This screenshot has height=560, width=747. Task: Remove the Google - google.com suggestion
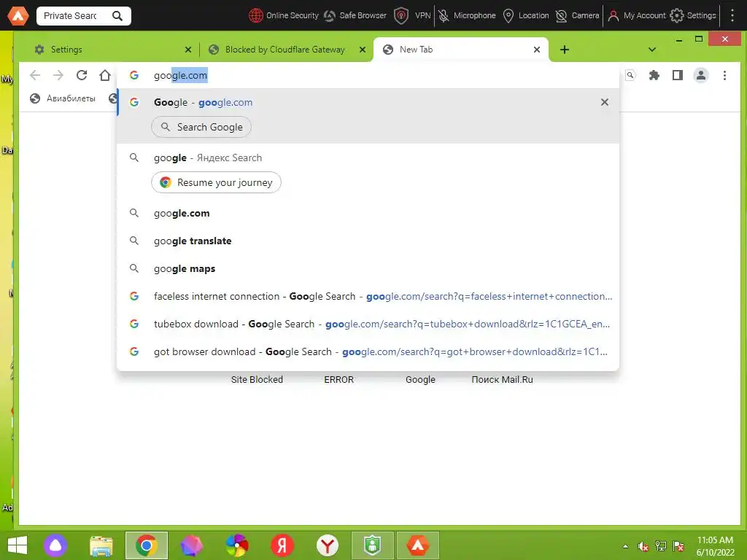pos(605,102)
